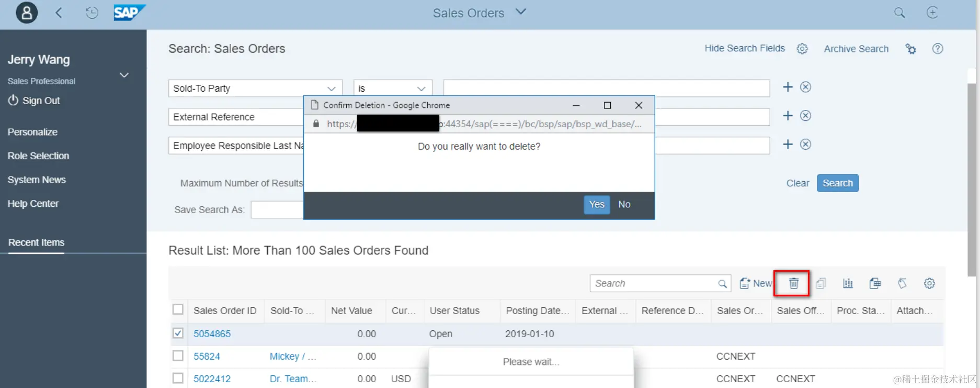Open the user profile avatar icon
Image resolution: width=980 pixels, height=388 pixels.
(27, 13)
